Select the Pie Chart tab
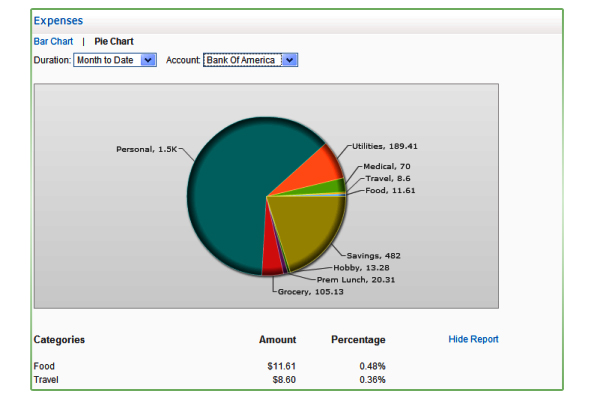The image size is (595, 400). (114, 41)
